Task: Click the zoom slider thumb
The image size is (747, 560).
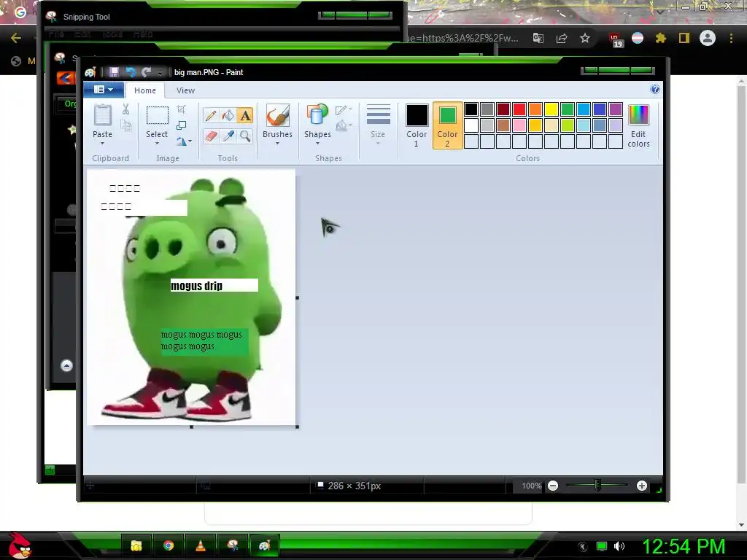Action: (x=597, y=486)
